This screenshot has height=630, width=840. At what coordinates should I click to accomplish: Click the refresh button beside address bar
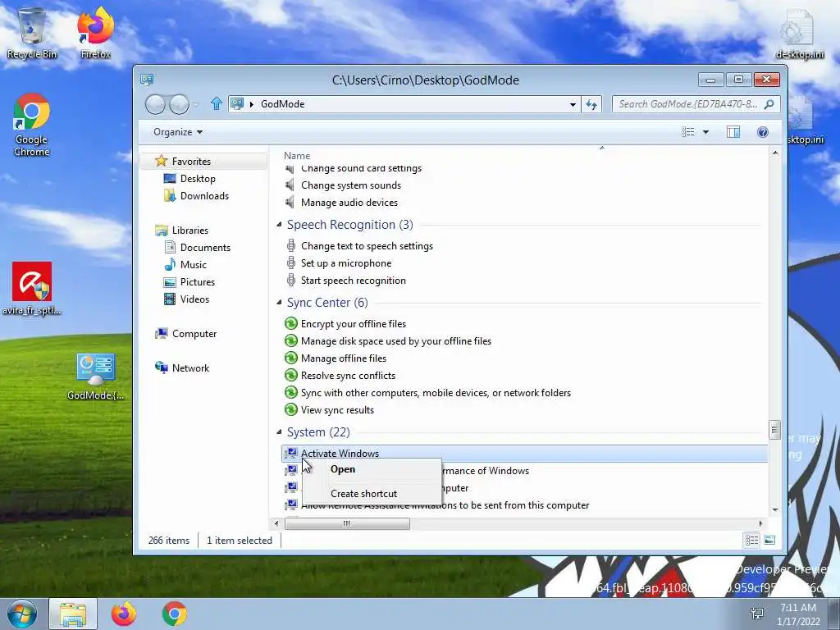pyautogui.click(x=591, y=104)
